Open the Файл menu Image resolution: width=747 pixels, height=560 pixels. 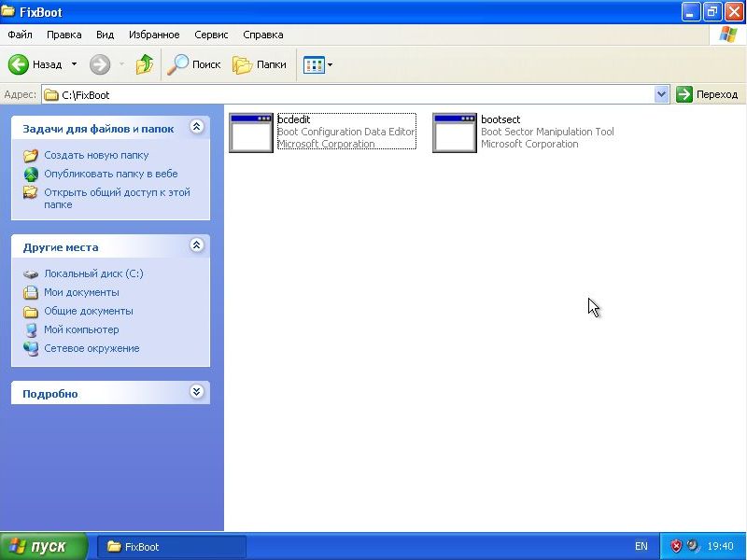(x=20, y=35)
